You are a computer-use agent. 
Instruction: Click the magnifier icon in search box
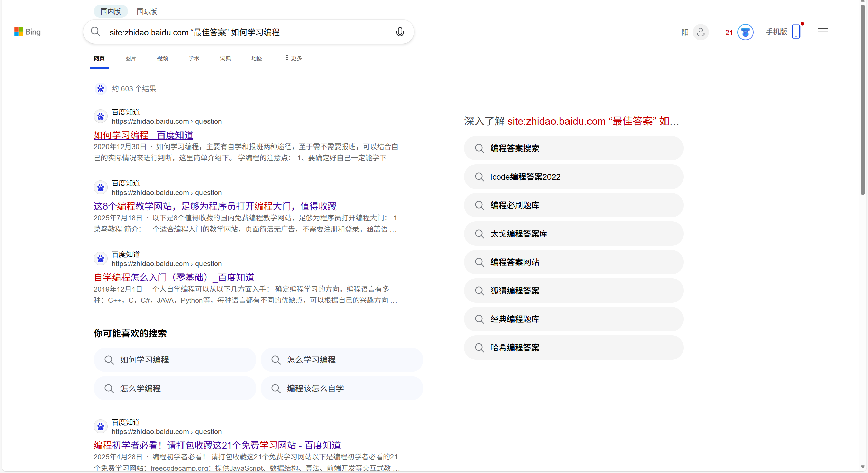(x=96, y=32)
